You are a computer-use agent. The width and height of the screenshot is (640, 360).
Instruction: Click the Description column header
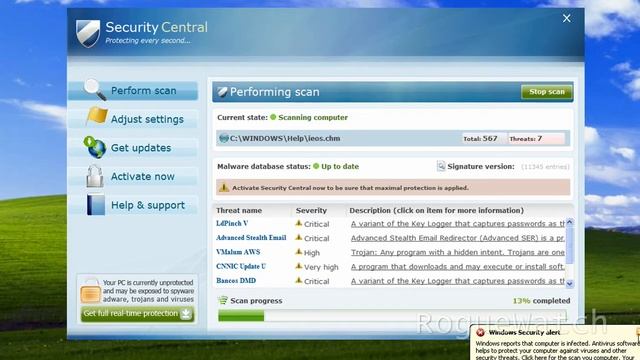436,211
